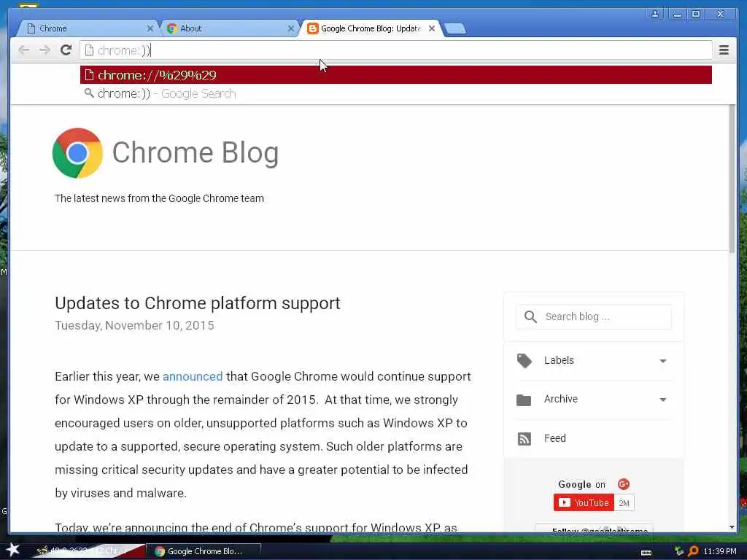Click the Labels tag icon

point(524,361)
